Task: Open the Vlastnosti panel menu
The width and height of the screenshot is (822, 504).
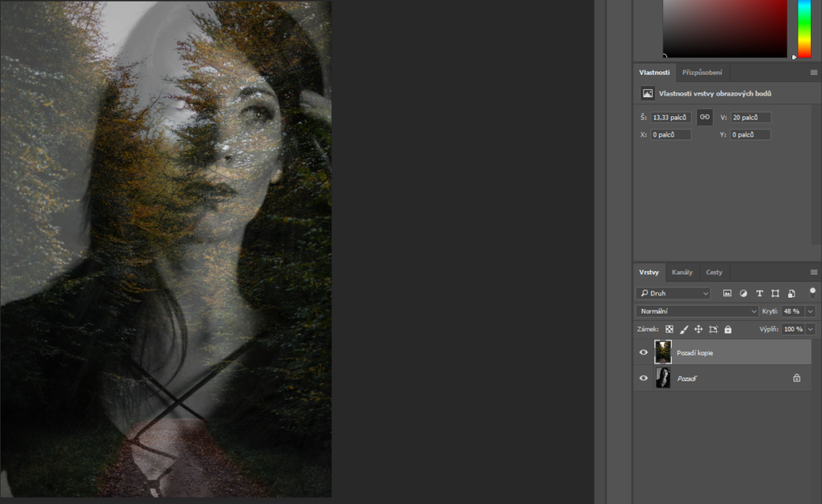Action: (x=814, y=72)
